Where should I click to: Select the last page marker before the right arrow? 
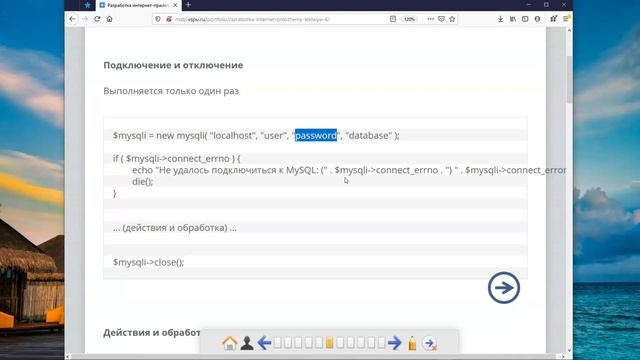[x=381, y=343]
